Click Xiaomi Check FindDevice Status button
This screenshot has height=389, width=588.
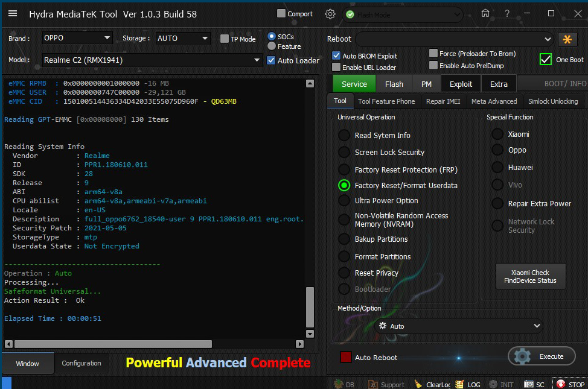[530, 277]
